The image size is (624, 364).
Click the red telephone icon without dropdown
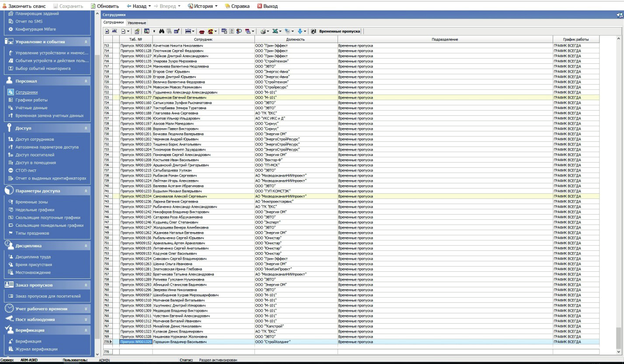(202, 31)
